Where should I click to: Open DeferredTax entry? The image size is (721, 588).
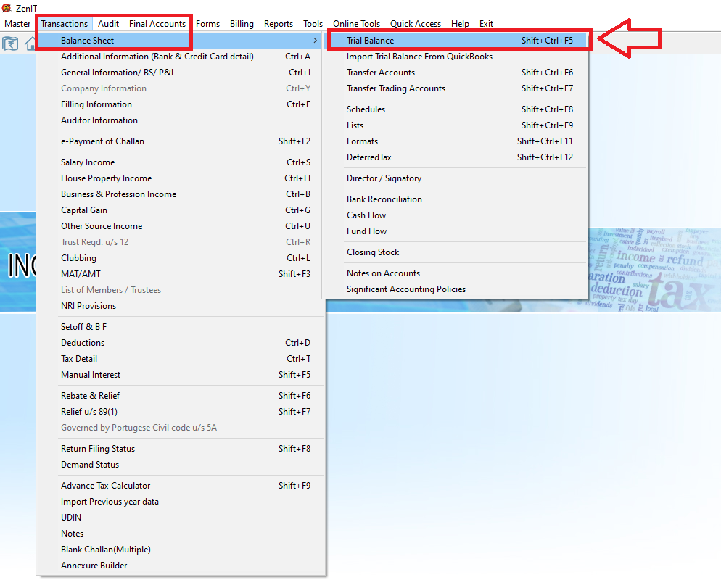tap(456, 157)
